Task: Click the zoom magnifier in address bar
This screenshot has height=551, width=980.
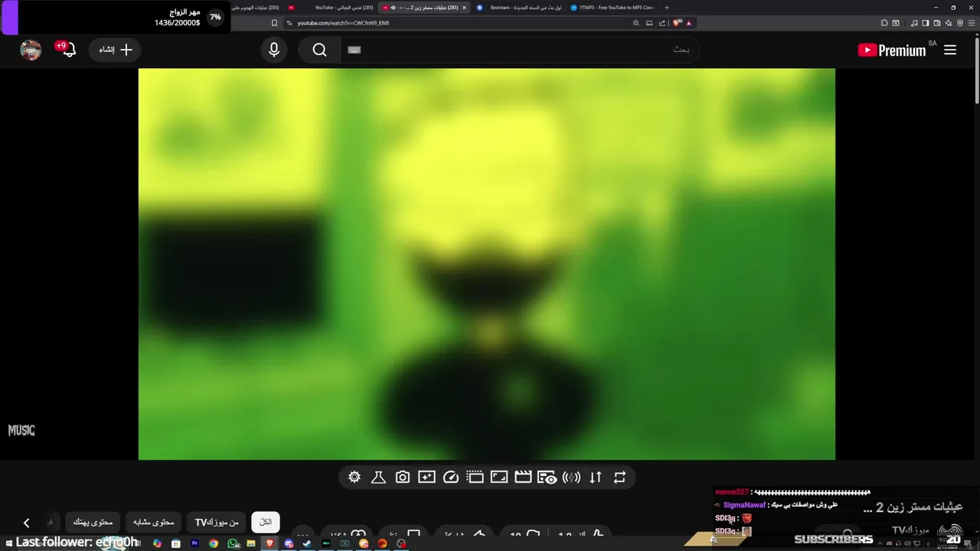Action: [635, 23]
